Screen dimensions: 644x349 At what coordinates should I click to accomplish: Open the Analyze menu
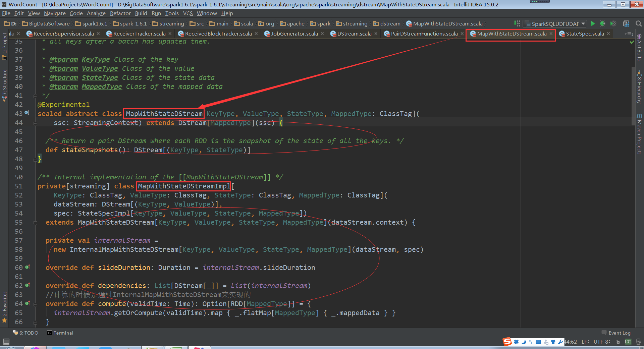[x=96, y=13]
